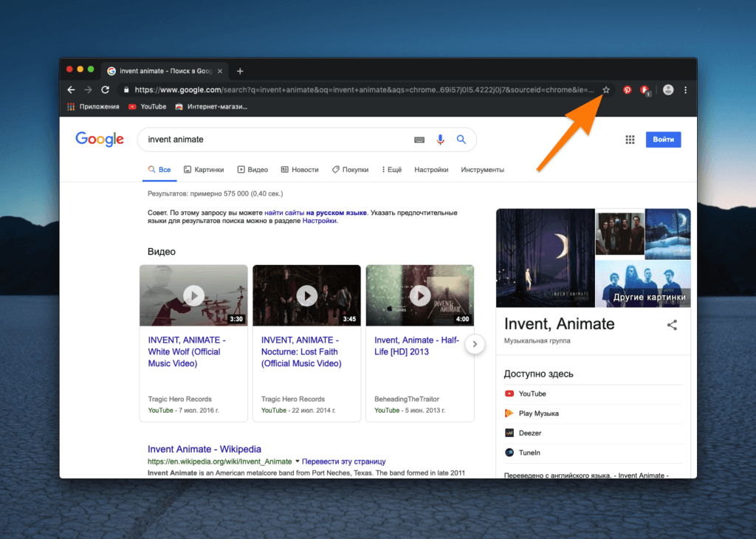Open the TuneIn listing

pyautogui.click(x=593, y=453)
